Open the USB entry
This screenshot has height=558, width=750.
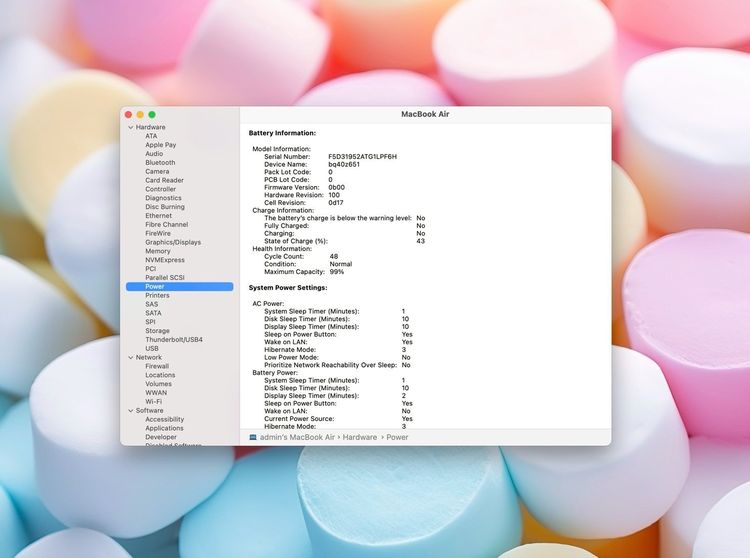pos(152,349)
